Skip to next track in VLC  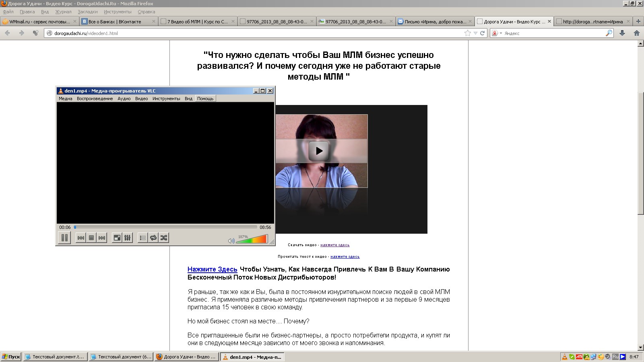102,238
